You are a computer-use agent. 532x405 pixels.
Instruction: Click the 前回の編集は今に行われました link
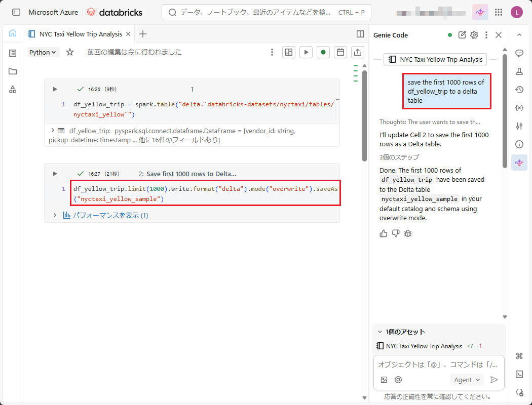(134, 52)
